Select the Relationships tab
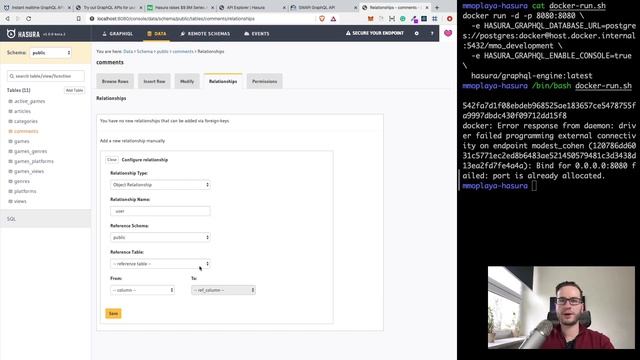Screen dimensions: 640x360 [223, 81]
